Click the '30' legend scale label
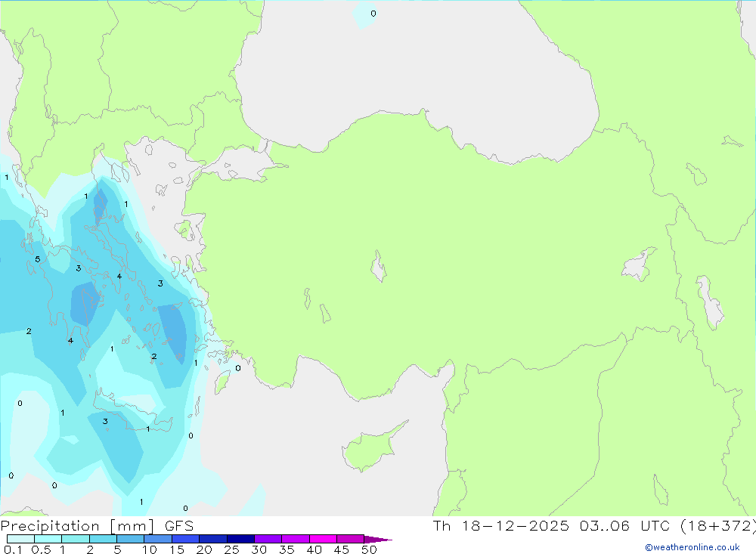Viewport: 756px width, 554px height. [259, 549]
